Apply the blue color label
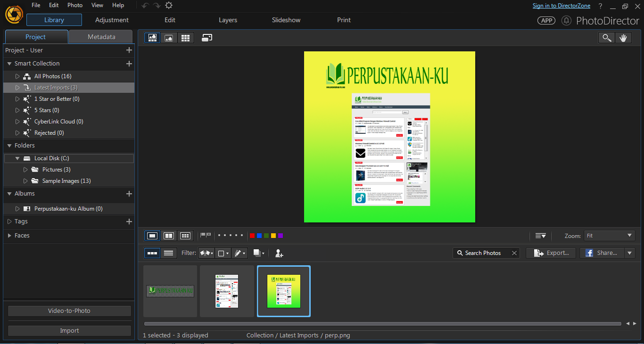 tap(259, 236)
